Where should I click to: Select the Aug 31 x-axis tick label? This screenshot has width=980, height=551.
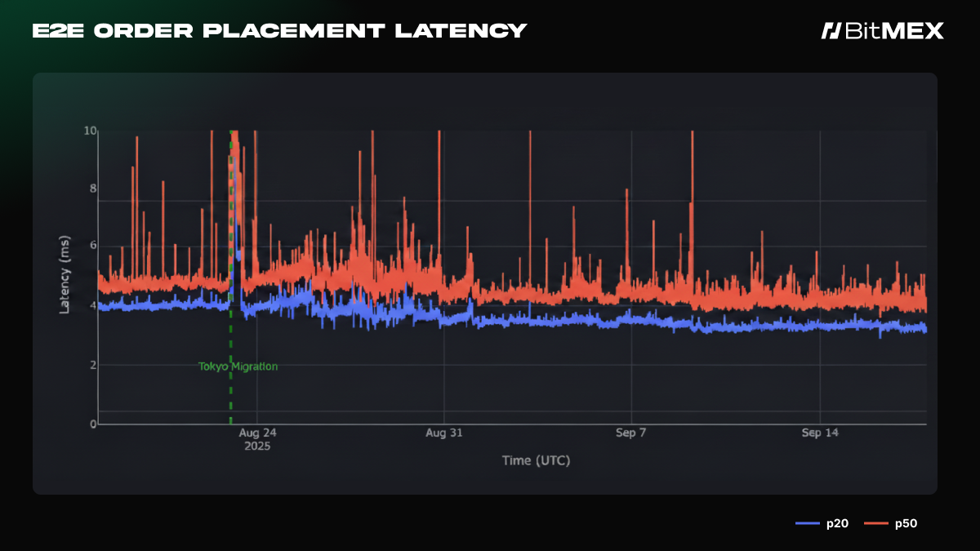(x=444, y=433)
